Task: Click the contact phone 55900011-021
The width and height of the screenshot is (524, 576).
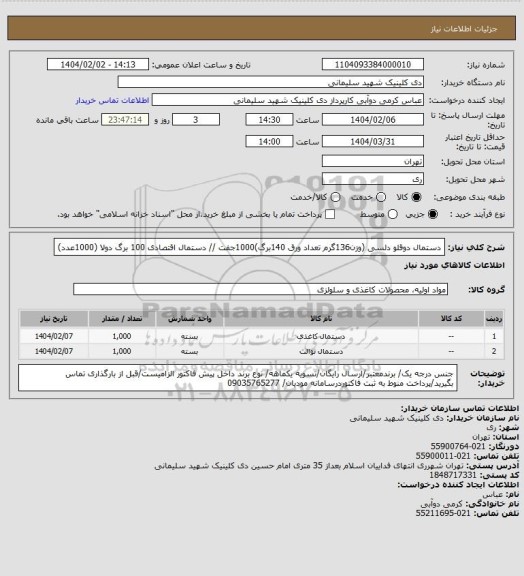Action: [x=443, y=456]
